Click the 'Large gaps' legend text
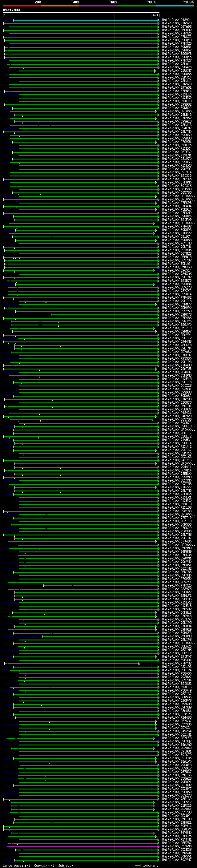Viewport: 197px width, 868px height. (13, 865)
